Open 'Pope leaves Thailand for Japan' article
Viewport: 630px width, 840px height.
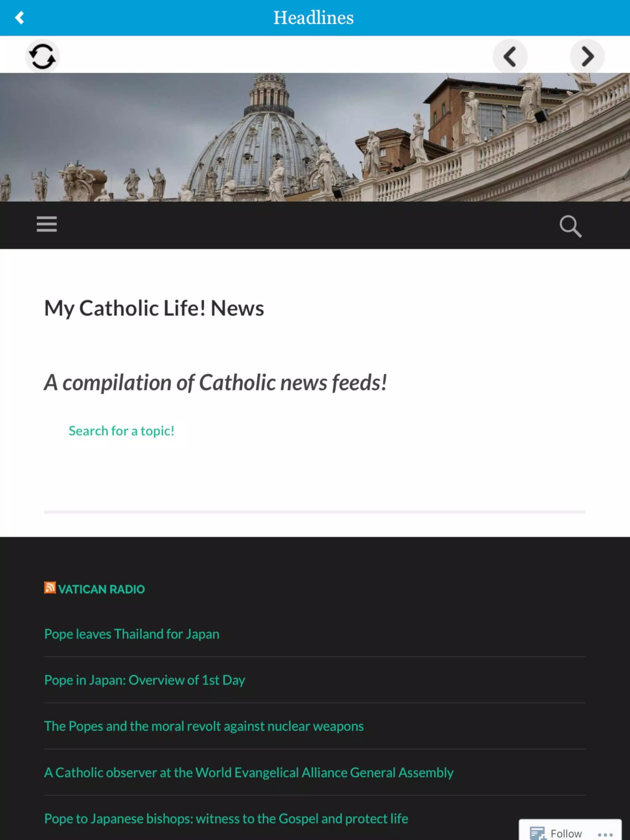[x=131, y=634]
